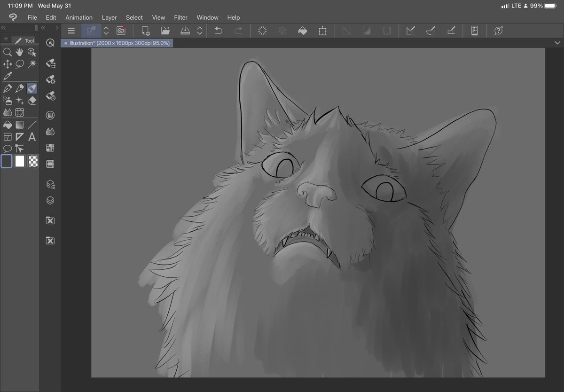Select the Balloon speech bubble tool
The height and width of the screenshot is (392, 564).
click(x=7, y=149)
